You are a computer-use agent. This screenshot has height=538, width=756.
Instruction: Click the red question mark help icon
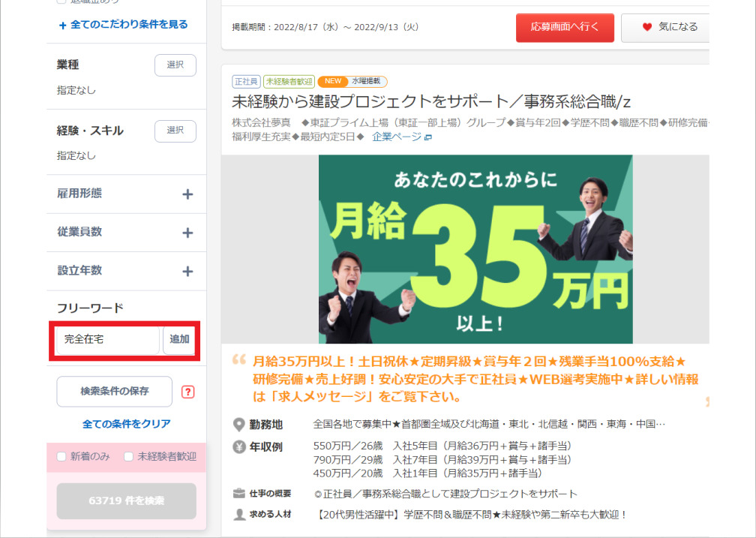pos(187,392)
